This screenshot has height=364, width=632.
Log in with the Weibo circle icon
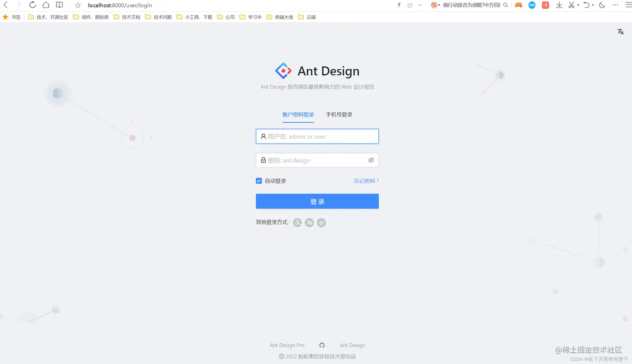(321, 222)
